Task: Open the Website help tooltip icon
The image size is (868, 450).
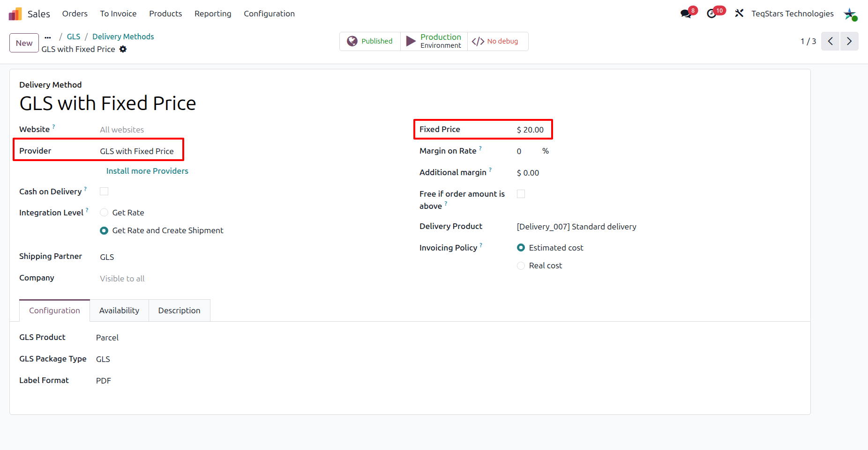Action: pos(54,126)
